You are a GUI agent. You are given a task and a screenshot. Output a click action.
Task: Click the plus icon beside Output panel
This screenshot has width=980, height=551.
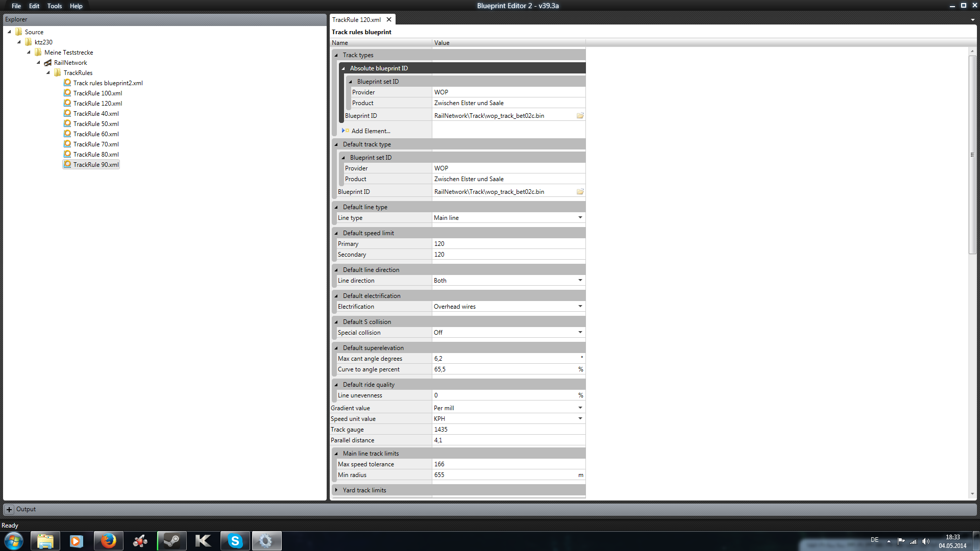coord(9,509)
